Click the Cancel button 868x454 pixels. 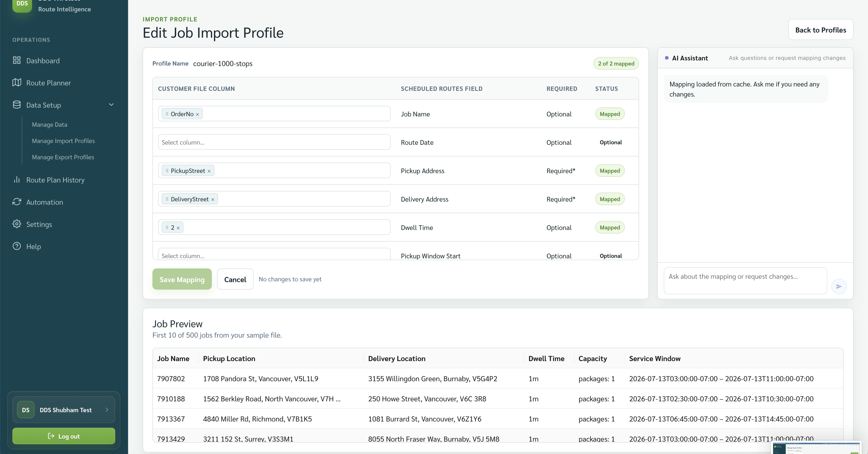pos(235,279)
